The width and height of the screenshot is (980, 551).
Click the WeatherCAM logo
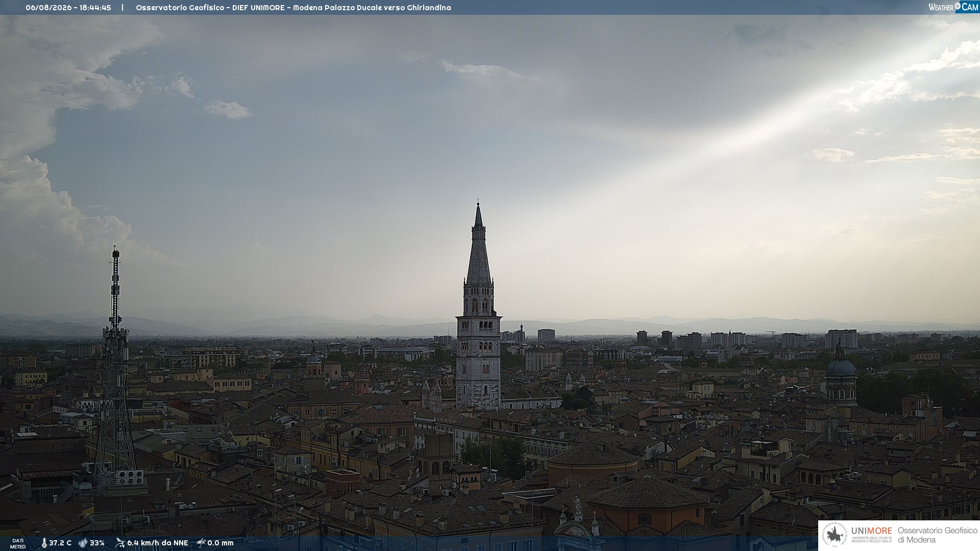[x=953, y=7]
